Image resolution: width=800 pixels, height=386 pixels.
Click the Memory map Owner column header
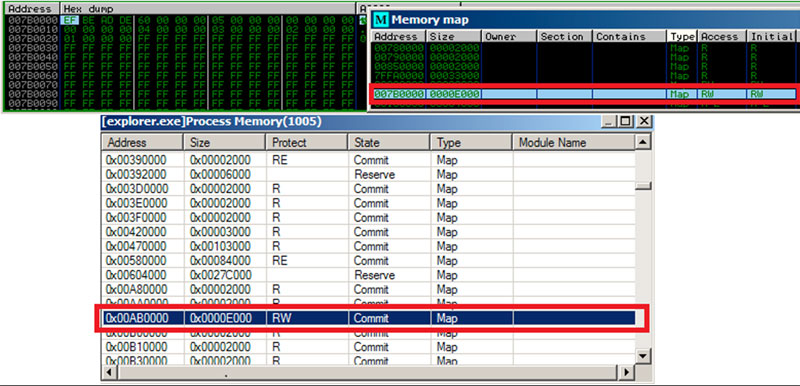509,37
